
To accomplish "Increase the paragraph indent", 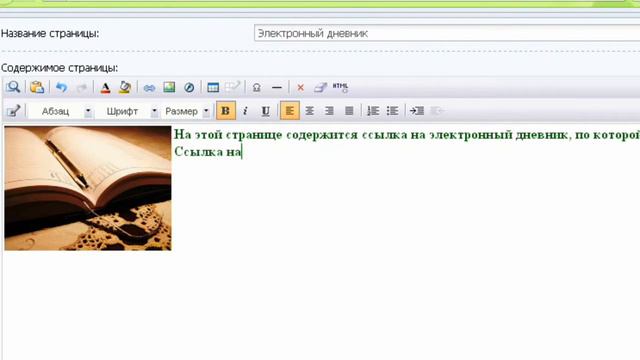I will tap(417, 111).
